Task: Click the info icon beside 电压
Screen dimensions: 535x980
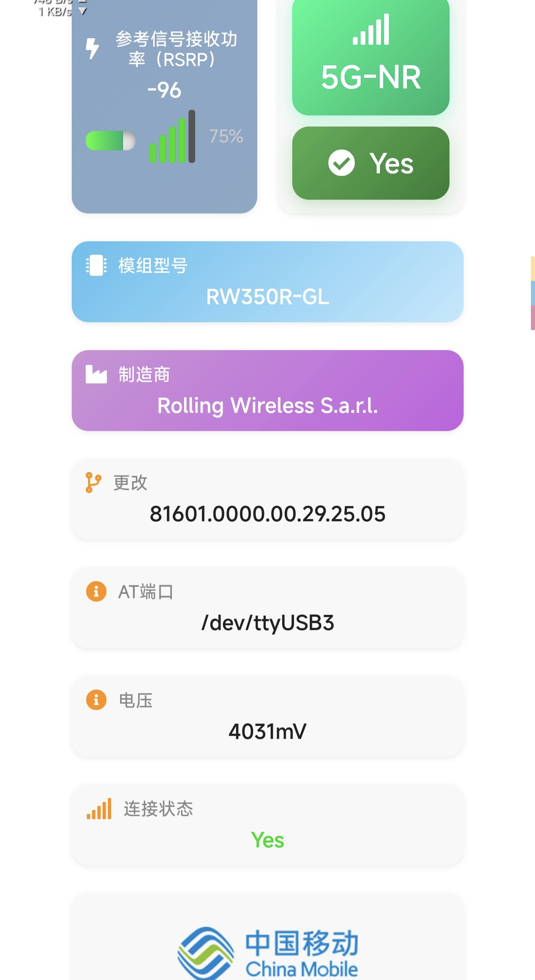Action: pyautogui.click(x=96, y=700)
